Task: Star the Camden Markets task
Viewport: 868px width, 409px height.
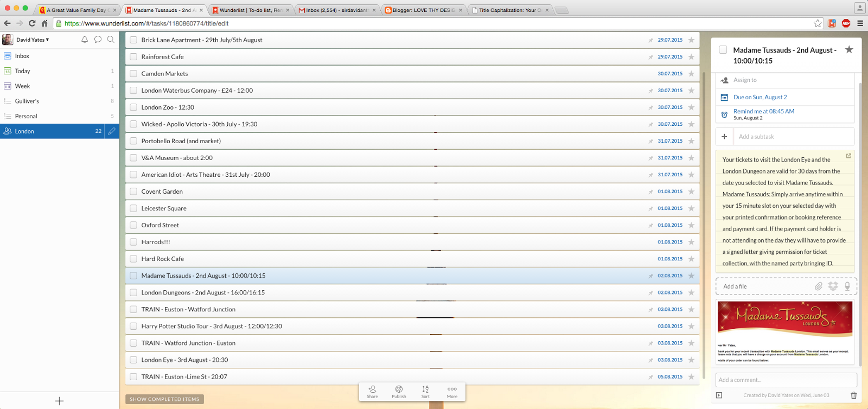Action: click(691, 74)
